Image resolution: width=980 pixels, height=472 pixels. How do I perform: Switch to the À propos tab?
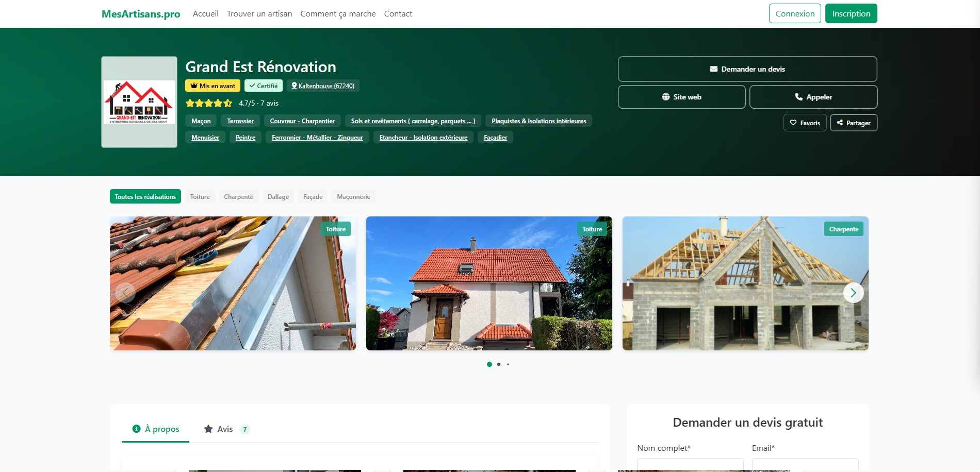coord(156,429)
